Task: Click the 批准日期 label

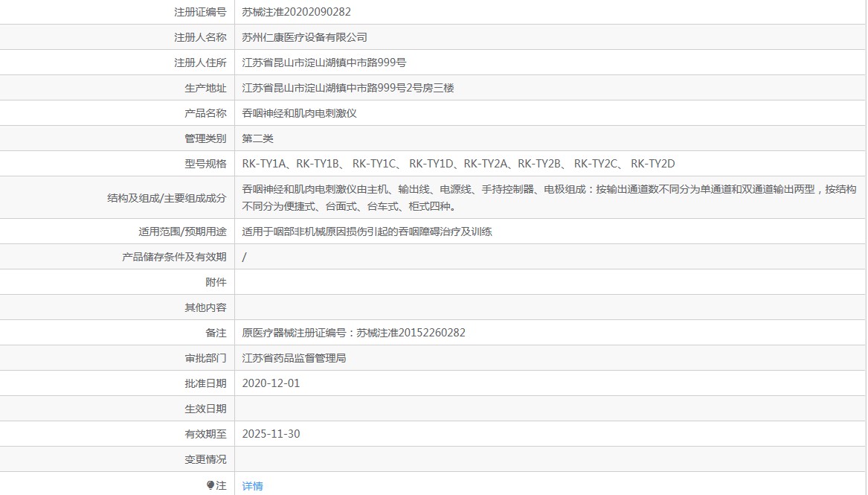Action: tap(205, 383)
